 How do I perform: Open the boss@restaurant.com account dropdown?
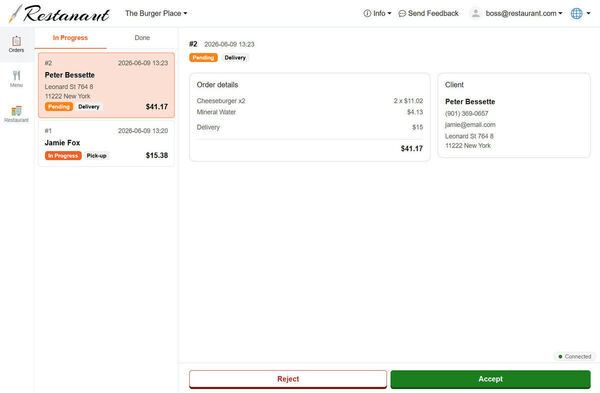coord(524,13)
